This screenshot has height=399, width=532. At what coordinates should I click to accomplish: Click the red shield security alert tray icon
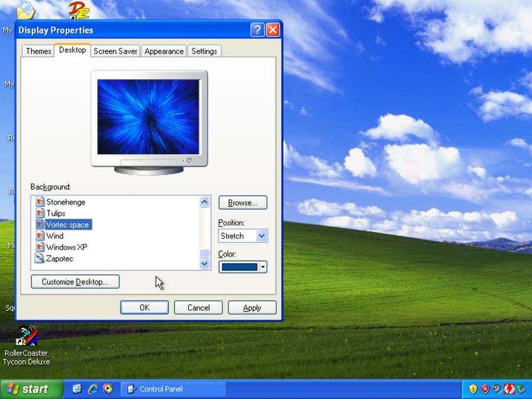(485, 388)
